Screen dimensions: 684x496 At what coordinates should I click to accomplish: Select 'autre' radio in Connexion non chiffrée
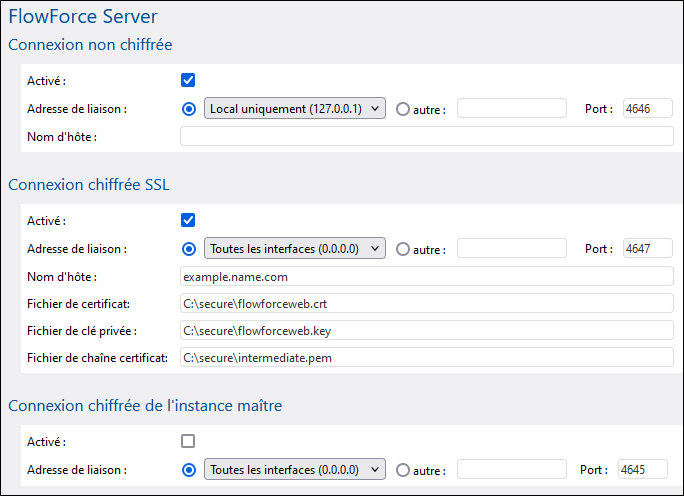tap(403, 109)
